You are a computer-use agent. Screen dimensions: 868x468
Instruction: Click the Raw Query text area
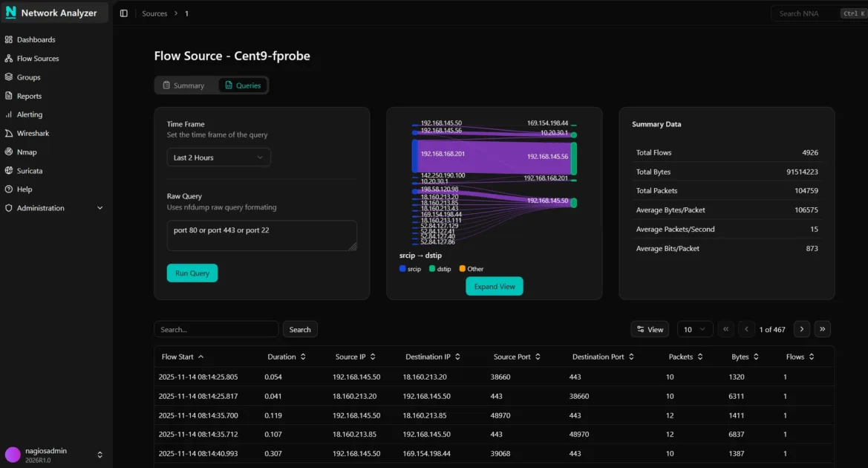(261, 235)
